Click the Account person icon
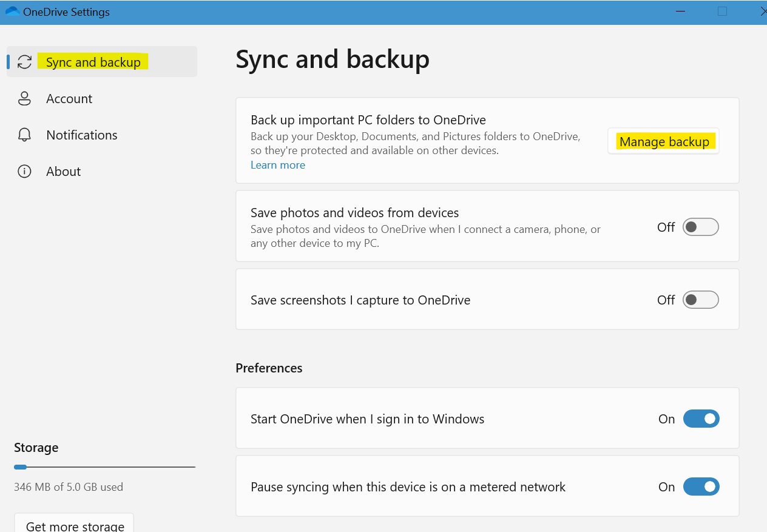The height and width of the screenshot is (532, 767). click(x=24, y=98)
